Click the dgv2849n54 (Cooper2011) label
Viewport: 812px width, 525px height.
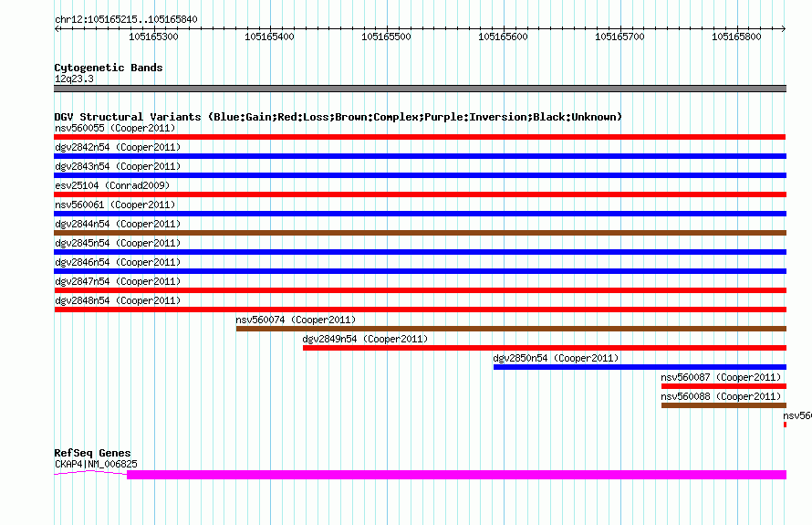click(x=365, y=339)
